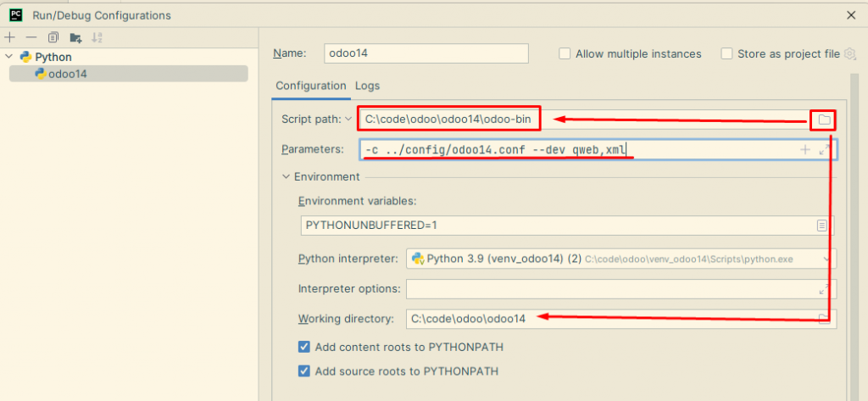
Task: Browse for the script path folder
Action: (824, 120)
